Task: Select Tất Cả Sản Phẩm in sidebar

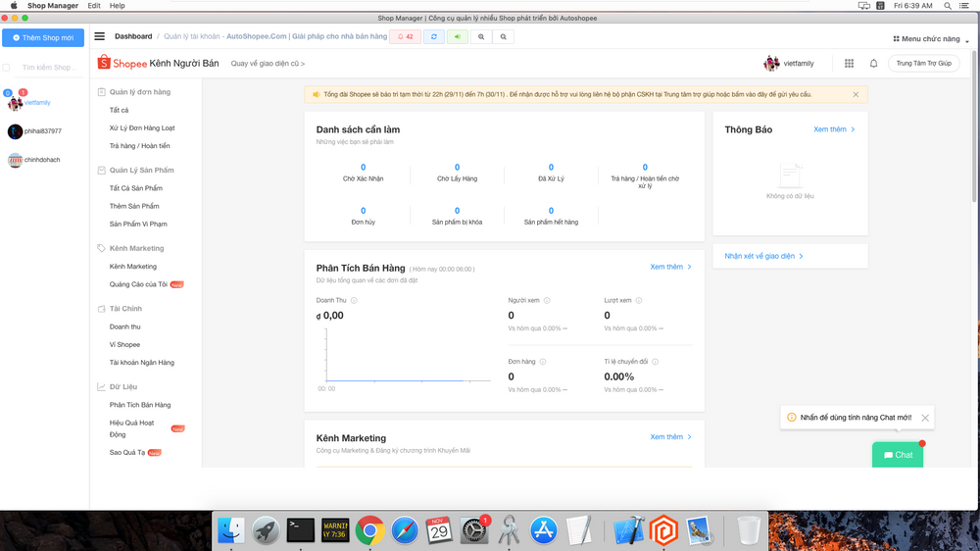Action: coord(136,188)
